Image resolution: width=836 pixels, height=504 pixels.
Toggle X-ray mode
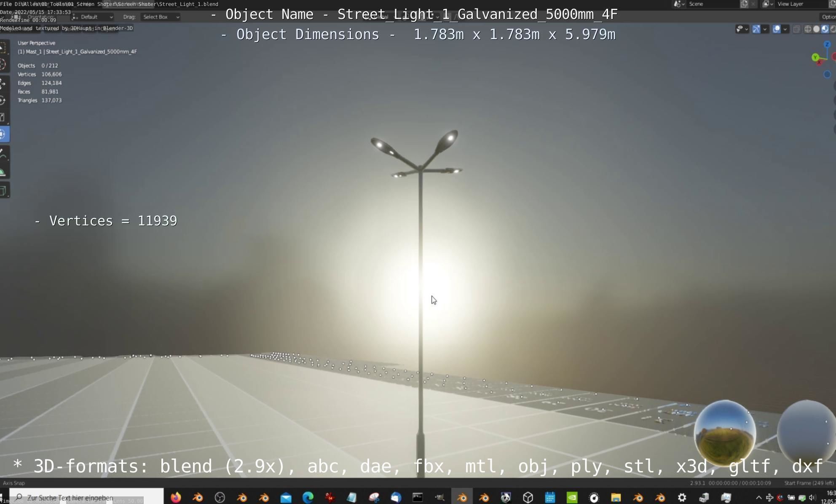[x=796, y=29]
